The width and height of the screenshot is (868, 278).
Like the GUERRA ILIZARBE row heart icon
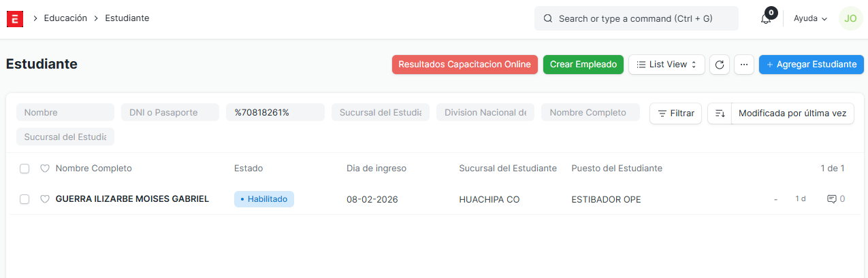point(45,199)
